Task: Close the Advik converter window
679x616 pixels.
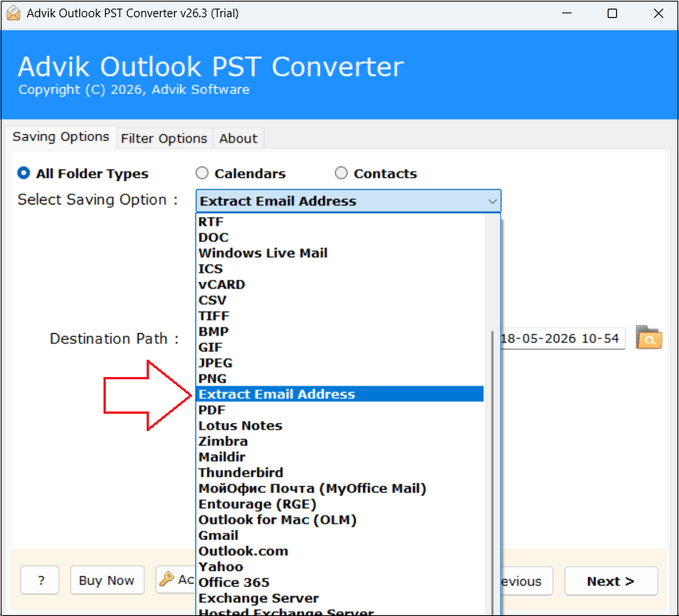Action: 658,13
